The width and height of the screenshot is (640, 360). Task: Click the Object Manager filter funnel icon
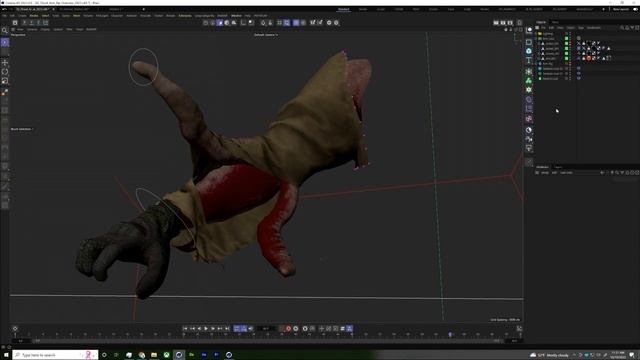tap(632, 28)
